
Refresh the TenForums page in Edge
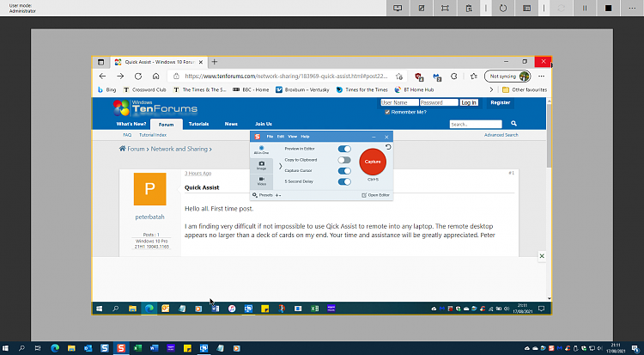pyautogui.click(x=138, y=77)
